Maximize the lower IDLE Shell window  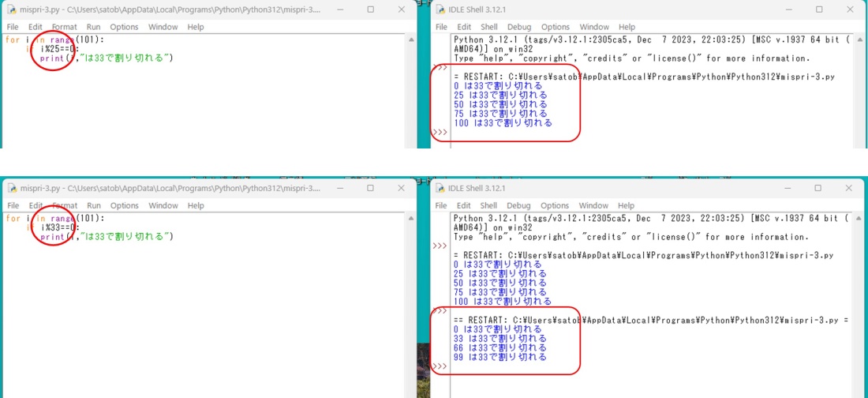pyautogui.click(x=819, y=188)
